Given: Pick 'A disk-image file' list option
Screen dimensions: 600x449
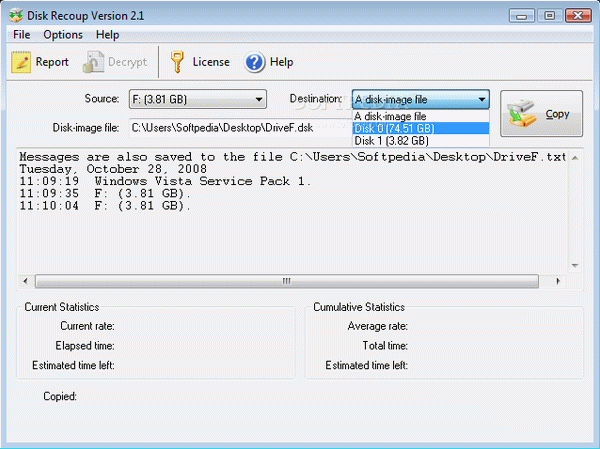Looking at the screenshot, I should pyautogui.click(x=421, y=116).
